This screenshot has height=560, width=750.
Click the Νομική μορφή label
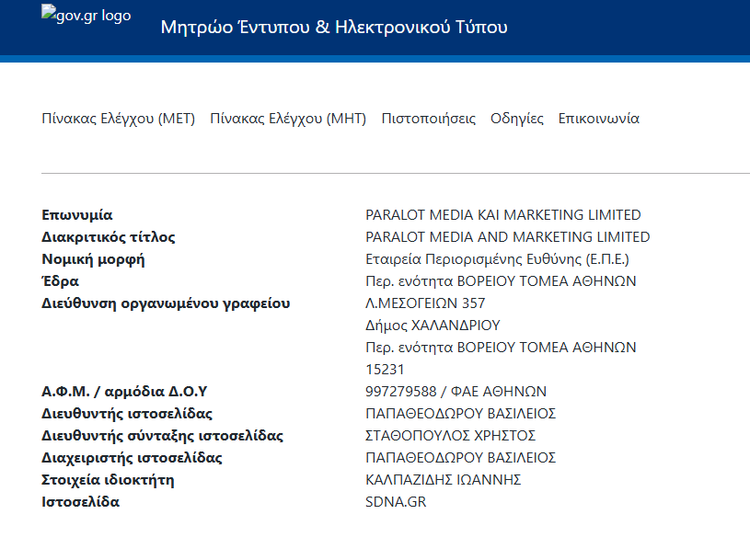pyautogui.click(x=93, y=259)
